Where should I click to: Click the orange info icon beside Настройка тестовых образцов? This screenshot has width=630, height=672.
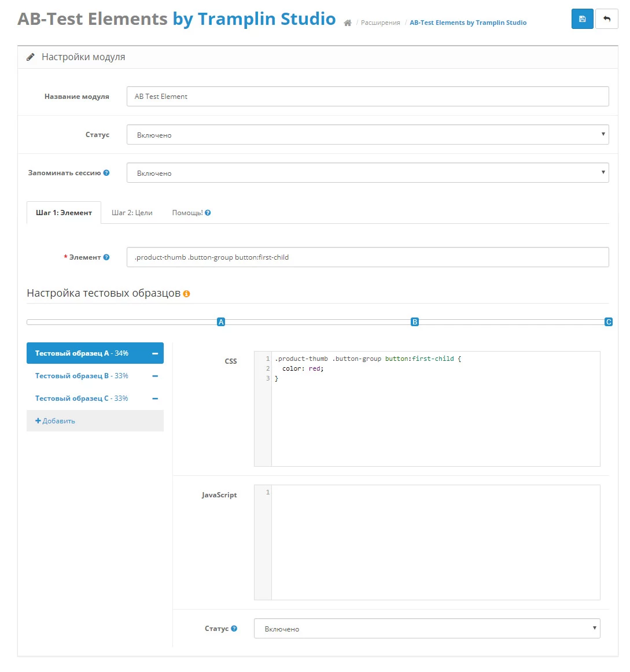click(186, 294)
